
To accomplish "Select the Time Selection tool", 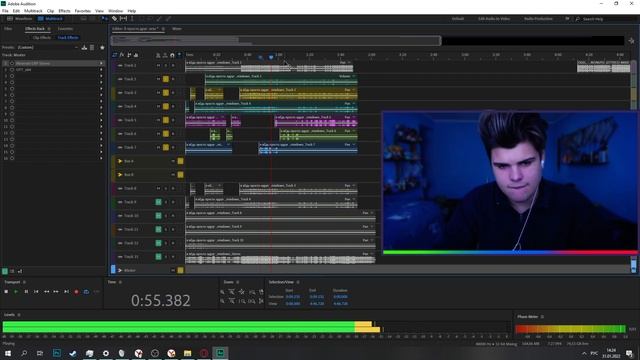I will coord(132,18).
